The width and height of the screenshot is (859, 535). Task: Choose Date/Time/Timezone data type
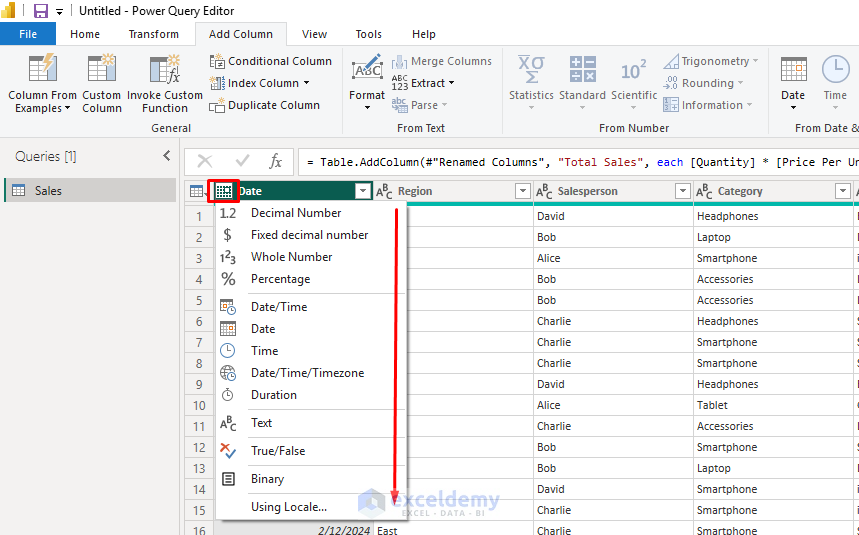[x=311, y=373]
